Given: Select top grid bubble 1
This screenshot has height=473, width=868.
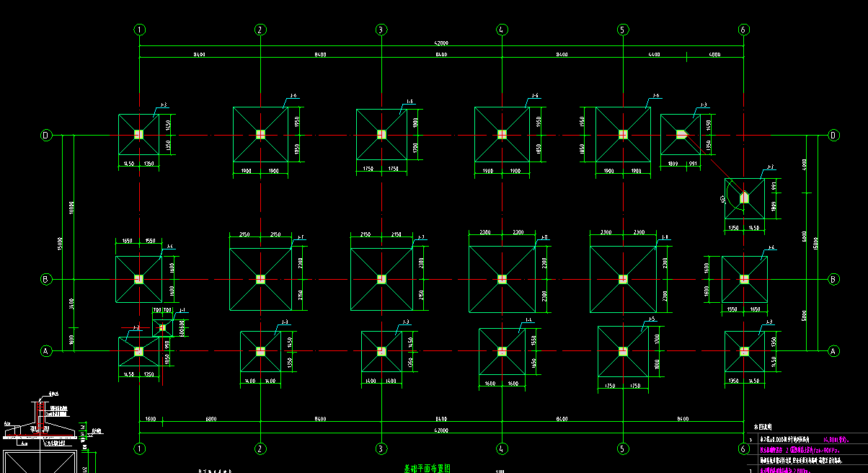Looking at the screenshot, I should 140,30.
